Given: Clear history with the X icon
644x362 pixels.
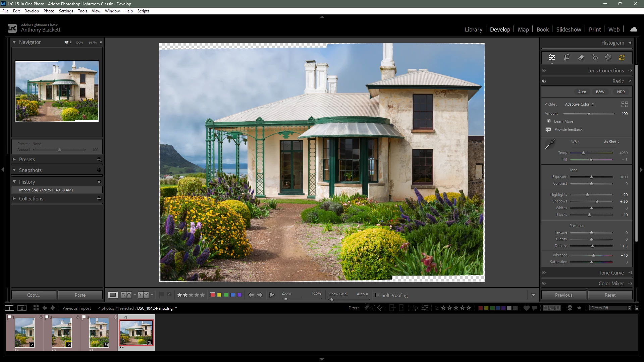Looking at the screenshot, I should click(99, 182).
